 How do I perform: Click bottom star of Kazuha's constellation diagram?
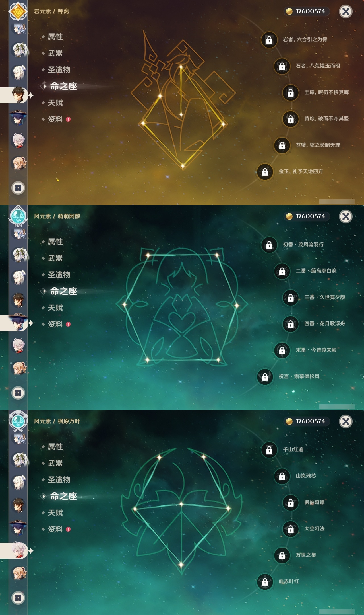coord(181,564)
